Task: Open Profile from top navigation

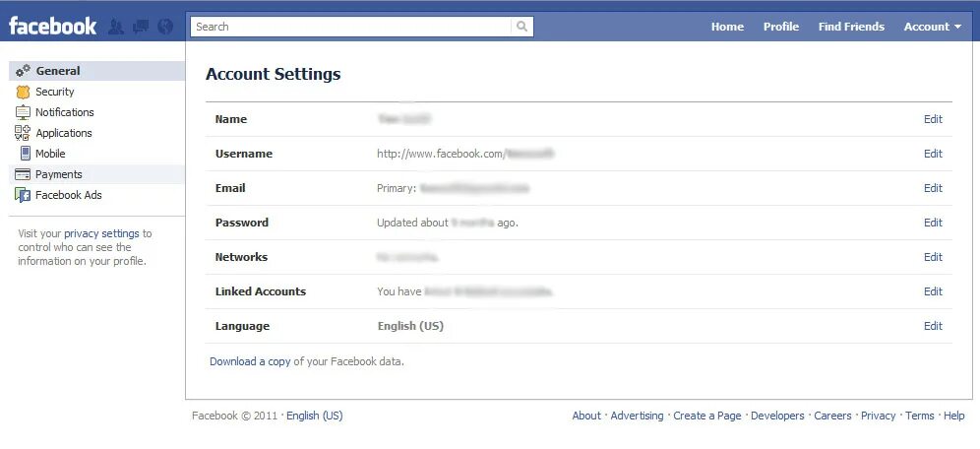Action: coord(781,27)
